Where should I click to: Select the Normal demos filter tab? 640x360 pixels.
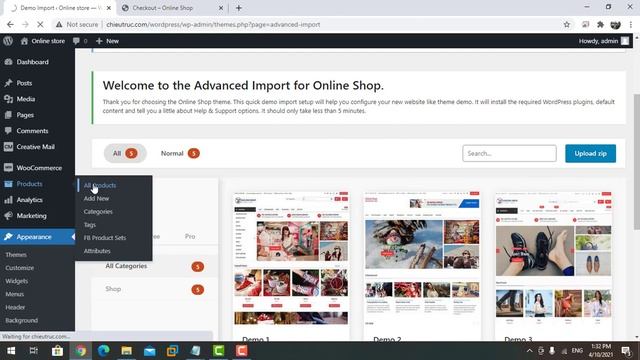pyautogui.click(x=180, y=153)
